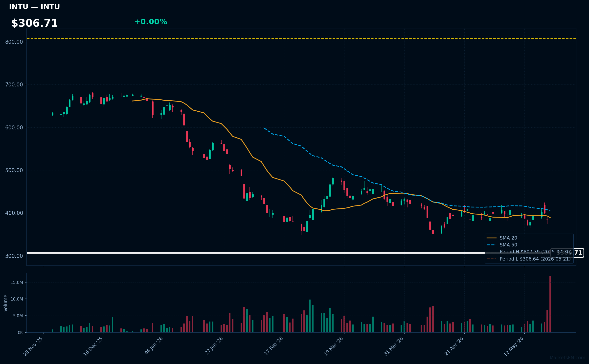589x364 pixels.
Task: Click the 31 Mar '26 date label
Action: point(394,346)
